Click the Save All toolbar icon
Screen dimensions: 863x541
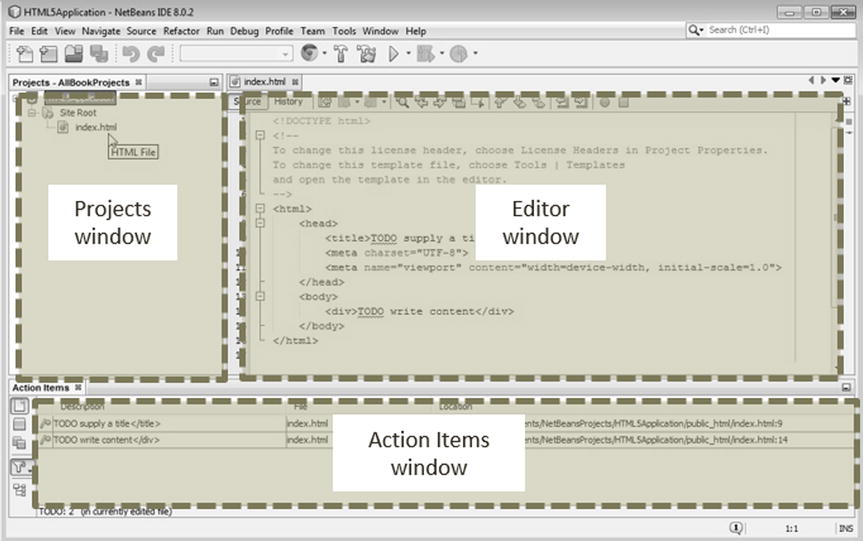(x=99, y=53)
